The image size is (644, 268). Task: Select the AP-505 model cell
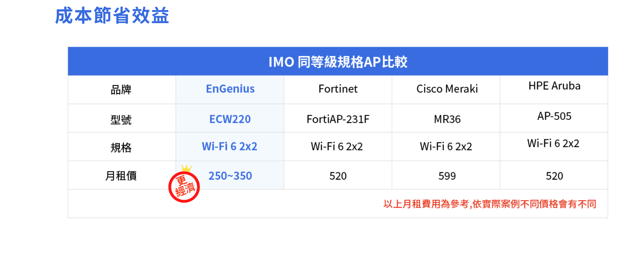[554, 119]
